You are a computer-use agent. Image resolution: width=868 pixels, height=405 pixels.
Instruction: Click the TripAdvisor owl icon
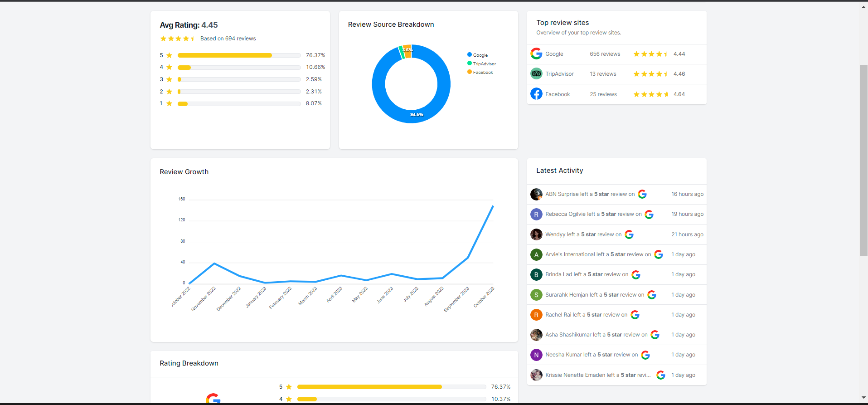click(536, 73)
